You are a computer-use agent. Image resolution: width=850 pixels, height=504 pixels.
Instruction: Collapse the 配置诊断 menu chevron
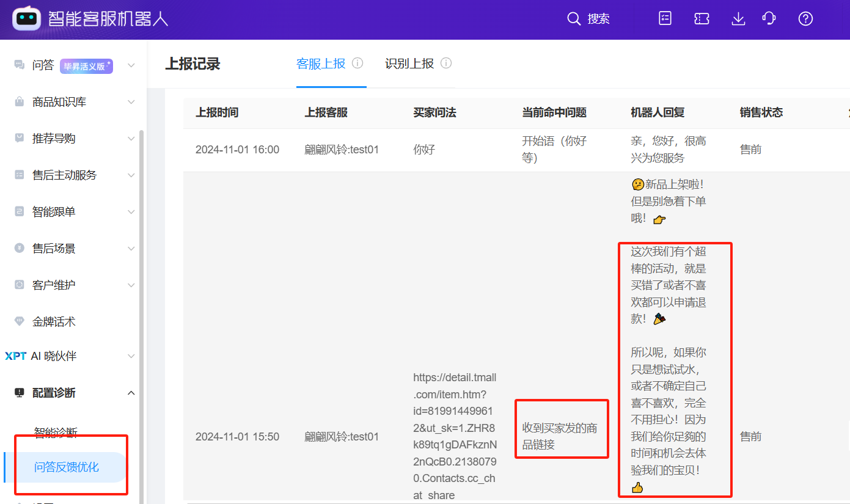point(131,393)
